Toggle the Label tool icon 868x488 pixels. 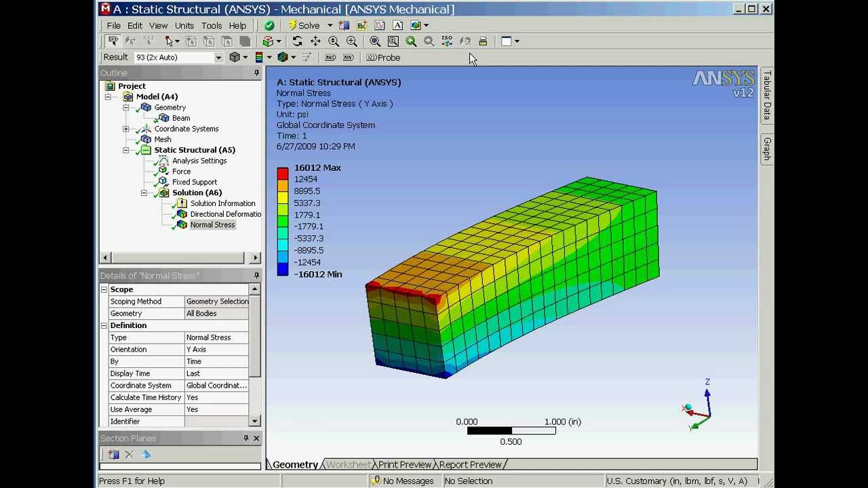113,41
